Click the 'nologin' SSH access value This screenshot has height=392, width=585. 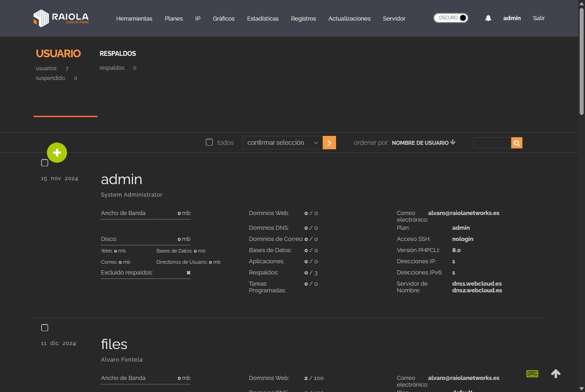point(463,239)
